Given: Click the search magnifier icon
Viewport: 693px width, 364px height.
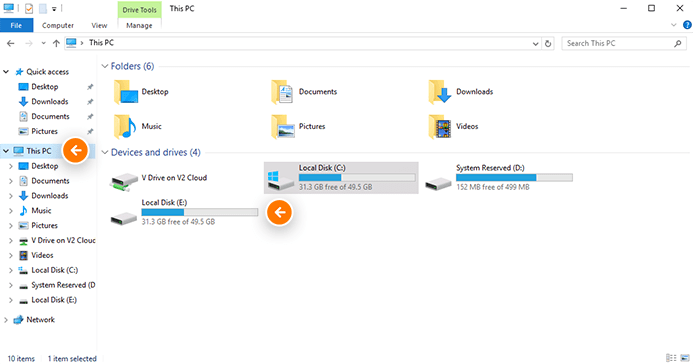Looking at the screenshot, I should pos(678,43).
